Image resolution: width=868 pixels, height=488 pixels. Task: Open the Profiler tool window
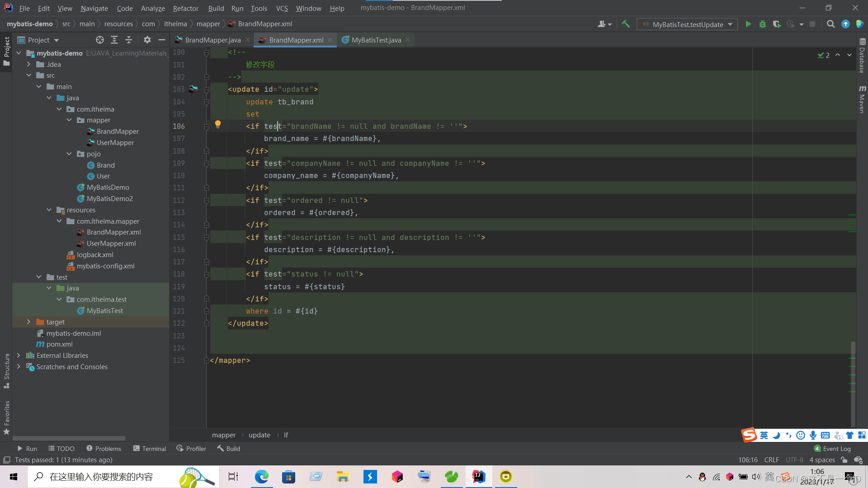[191, 449]
